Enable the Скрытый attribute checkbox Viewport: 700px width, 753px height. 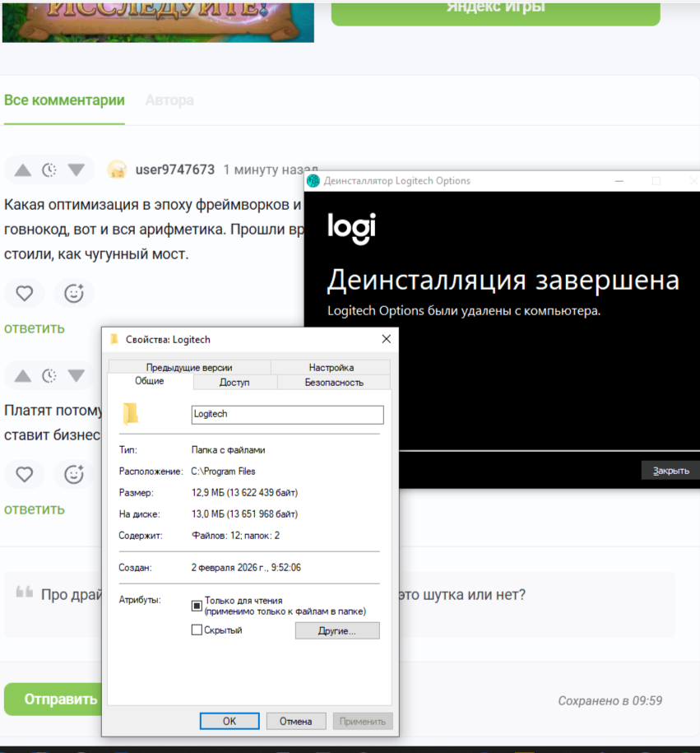pyautogui.click(x=197, y=630)
